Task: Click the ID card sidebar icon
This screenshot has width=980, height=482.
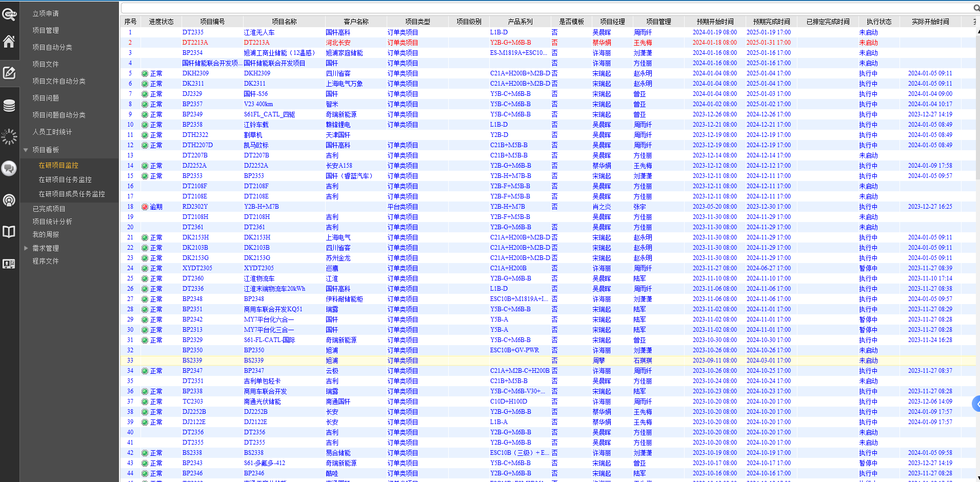Action: pos(9,264)
